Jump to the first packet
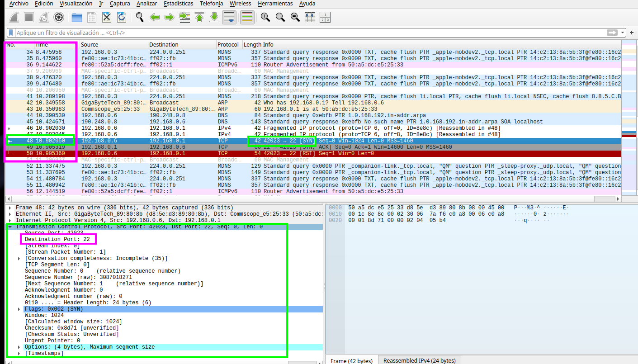638x364 pixels. click(199, 18)
